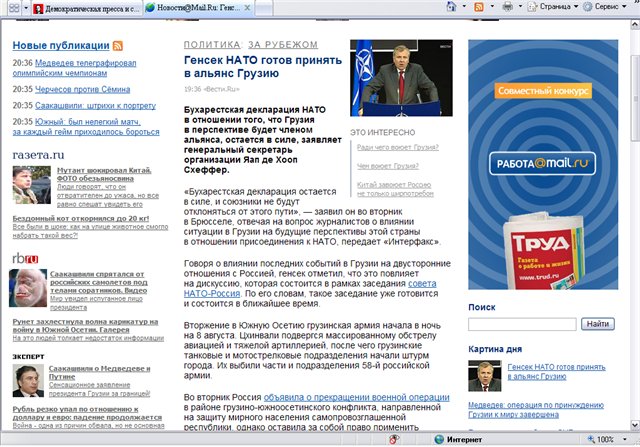
Task: Click the Труд newspaper banner image
Action: click(x=544, y=252)
